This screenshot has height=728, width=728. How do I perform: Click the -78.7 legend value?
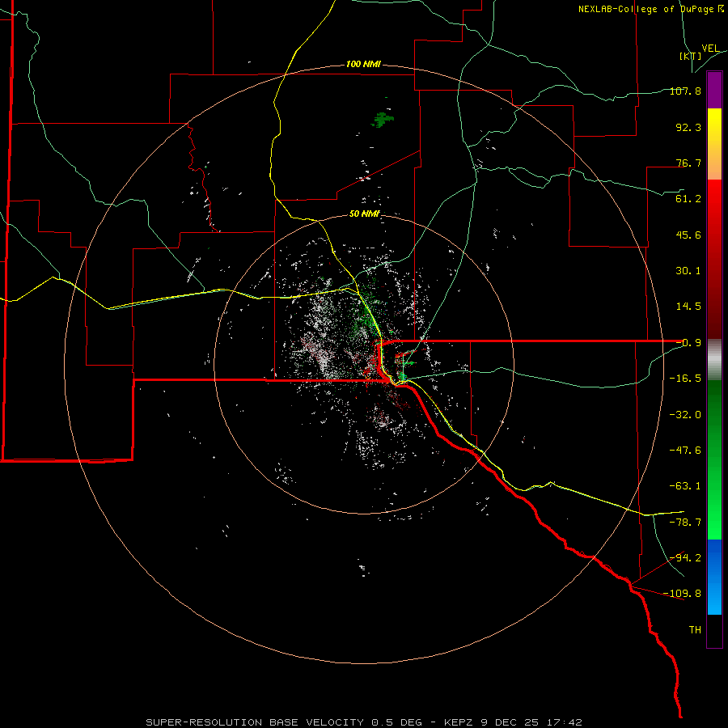(x=685, y=523)
